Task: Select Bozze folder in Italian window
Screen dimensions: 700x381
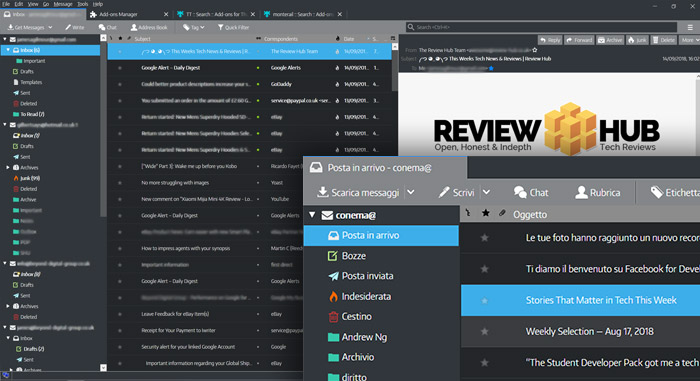Action: (346, 256)
